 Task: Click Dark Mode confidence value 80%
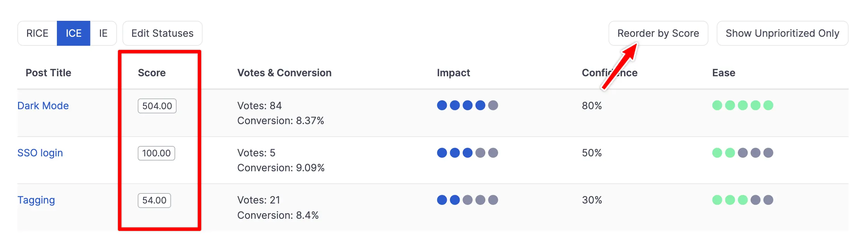coord(592,106)
